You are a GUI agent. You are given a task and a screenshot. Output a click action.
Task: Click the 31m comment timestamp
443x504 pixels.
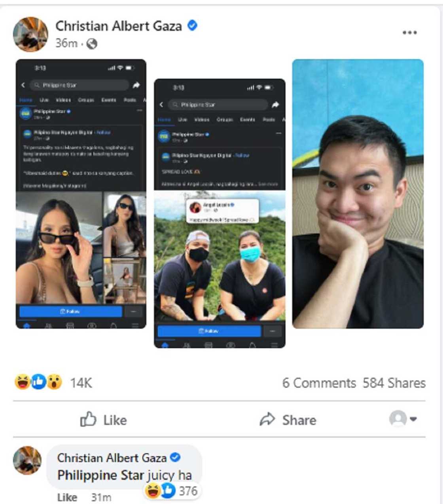101,497
